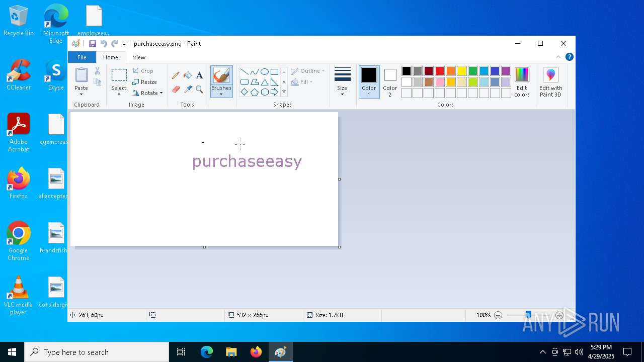Activate Color 1 foreground selector
This screenshot has height=362, width=644.
pos(369,82)
